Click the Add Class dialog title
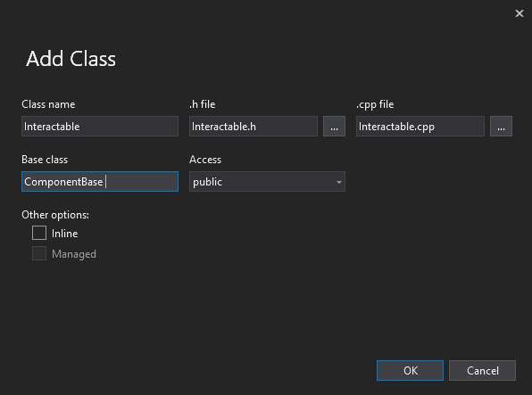 point(71,59)
